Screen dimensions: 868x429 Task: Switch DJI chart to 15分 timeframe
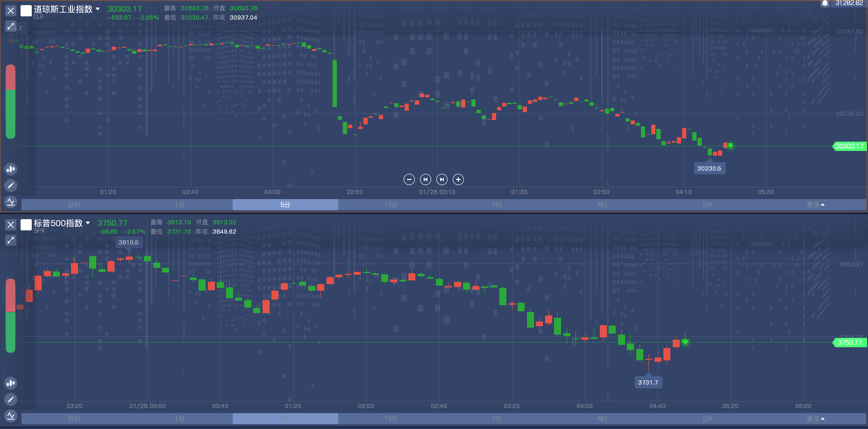pos(391,205)
